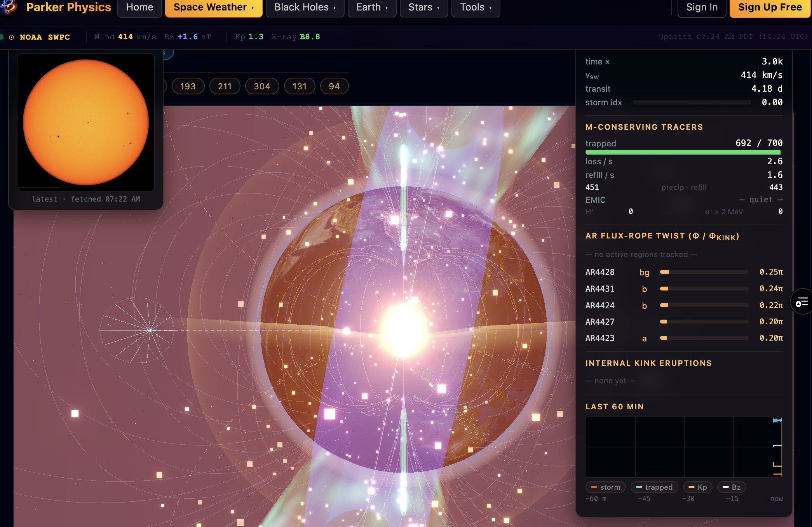The height and width of the screenshot is (527, 812).
Task: Click the loss / s value 2.6
Action: coord(775,162)
